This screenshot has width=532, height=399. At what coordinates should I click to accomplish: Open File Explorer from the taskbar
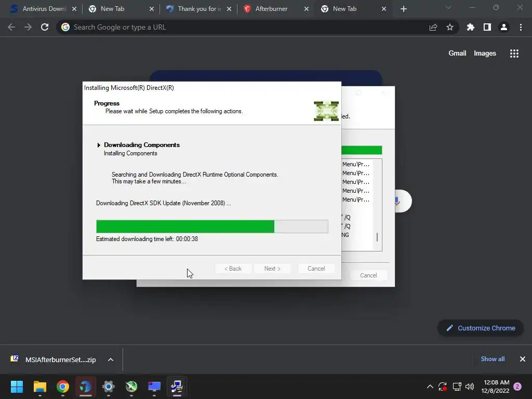pyautogui.click(x=39, y=387)
